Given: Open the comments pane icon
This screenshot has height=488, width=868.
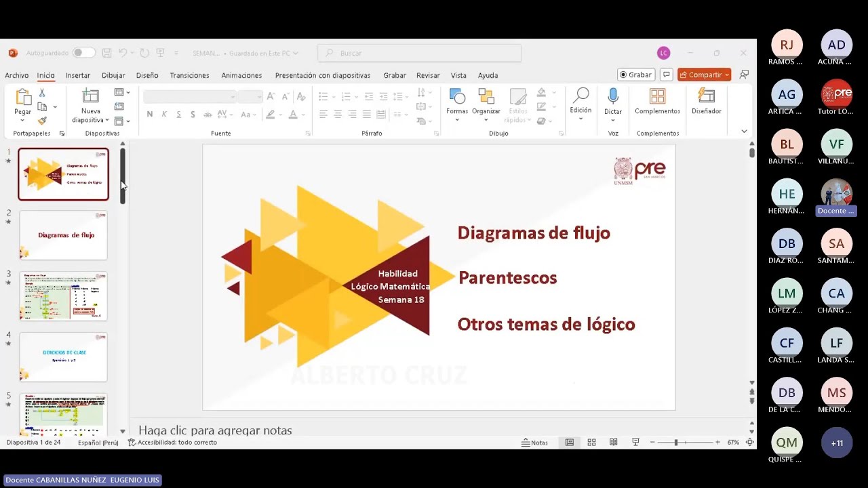Looking at the screenshot, I should (666, 75).
